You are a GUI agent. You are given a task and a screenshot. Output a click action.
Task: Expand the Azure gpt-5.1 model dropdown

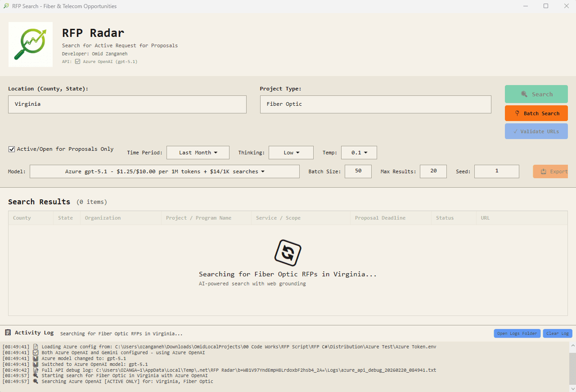click(165, 171)
